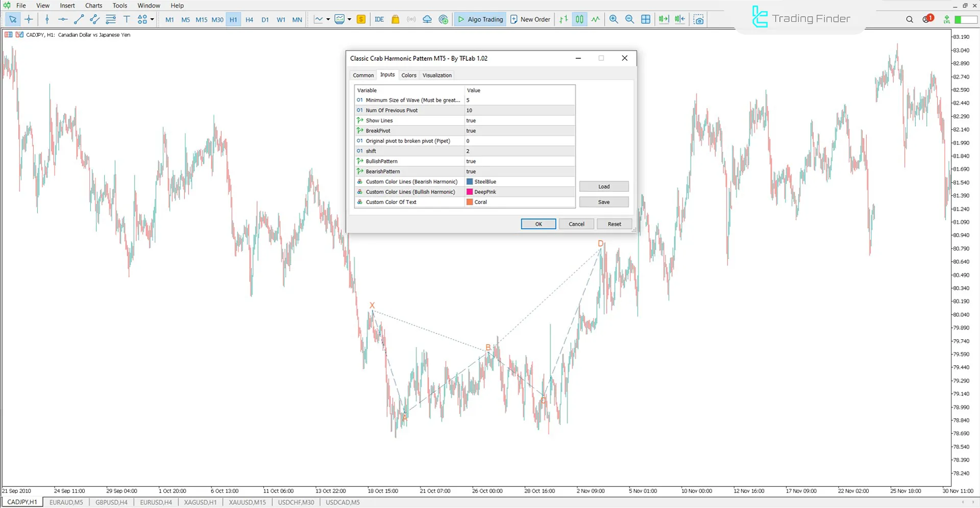Open the Tile Windows grid icon
The image size is (980, 508).
[646, 19]
